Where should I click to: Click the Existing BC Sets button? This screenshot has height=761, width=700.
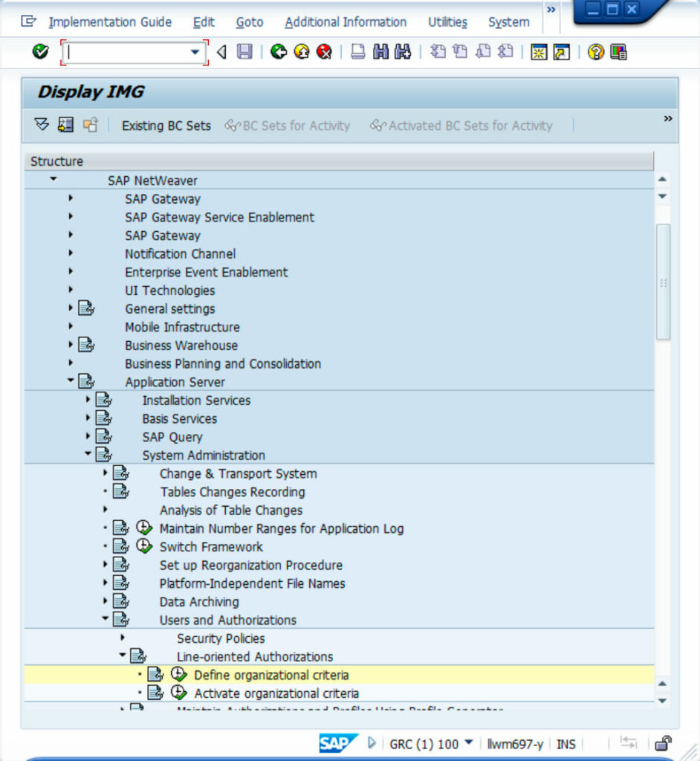pos(166,126)
